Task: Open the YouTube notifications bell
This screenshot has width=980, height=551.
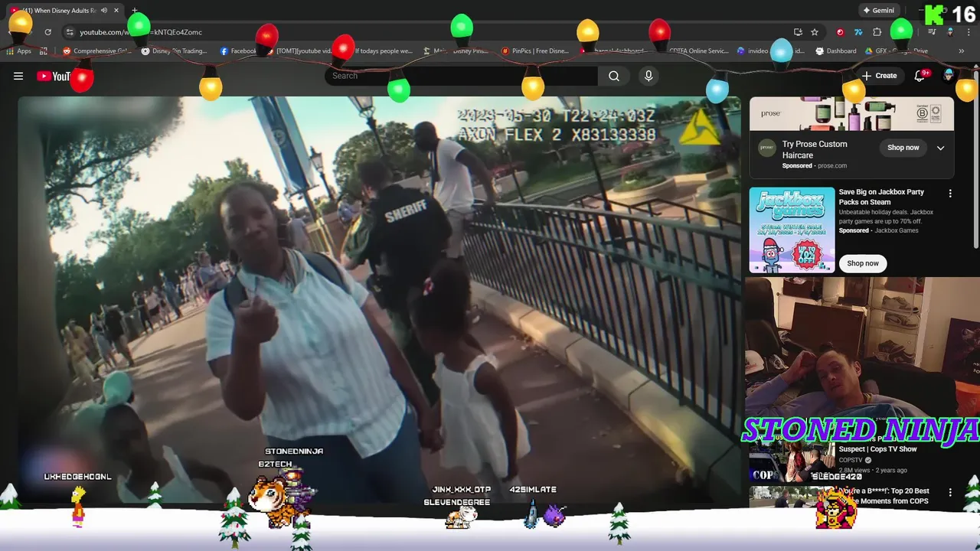Action: 920,76
